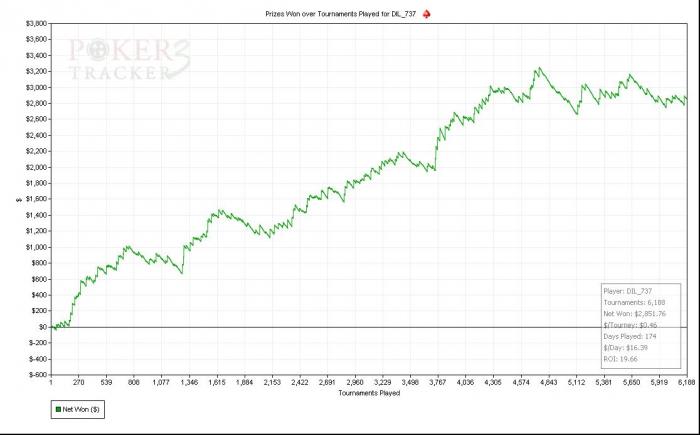Click the '$2,000' y-axis label

click(x=38, y=167)
